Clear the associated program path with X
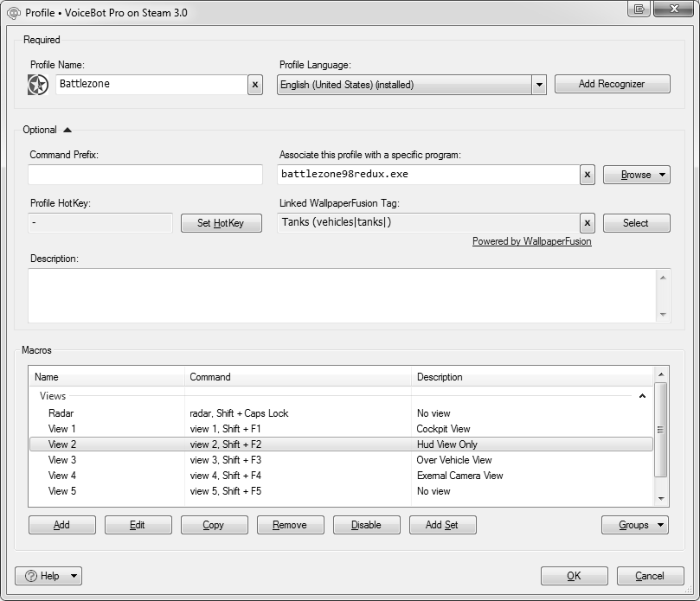Screen dimensions: 700x601 click(587, 175)
